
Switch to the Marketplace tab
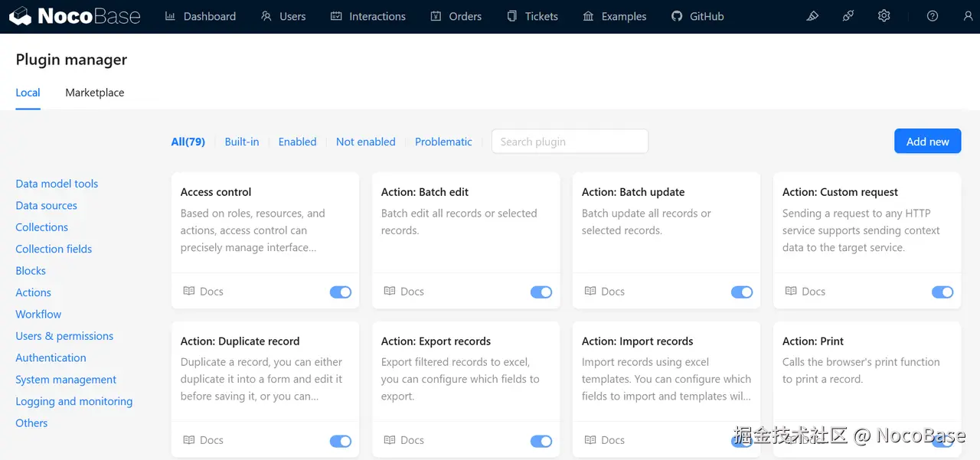click(x=94, y=93)
